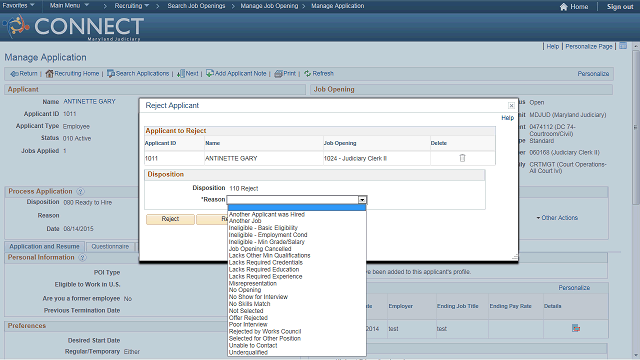Click '1024 - Judiciary Clerk II' cell
This screenshot has width=640, height=360.
coord(355,158)
